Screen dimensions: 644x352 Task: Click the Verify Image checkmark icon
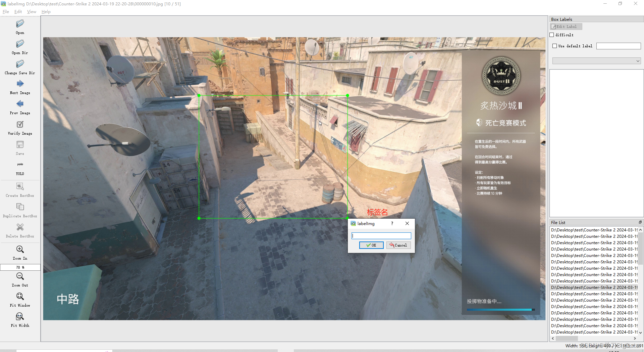click(20, 124)
